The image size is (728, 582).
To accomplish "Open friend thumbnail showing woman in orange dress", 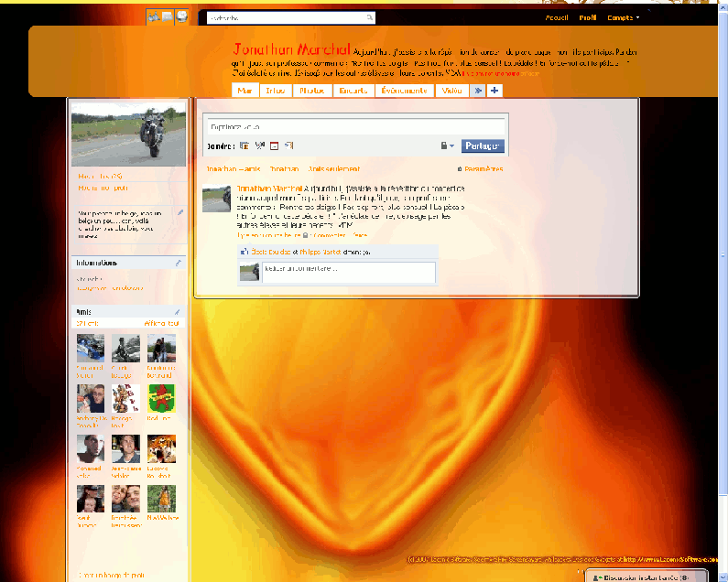I will pyautogui.click(x=161, y=499).
